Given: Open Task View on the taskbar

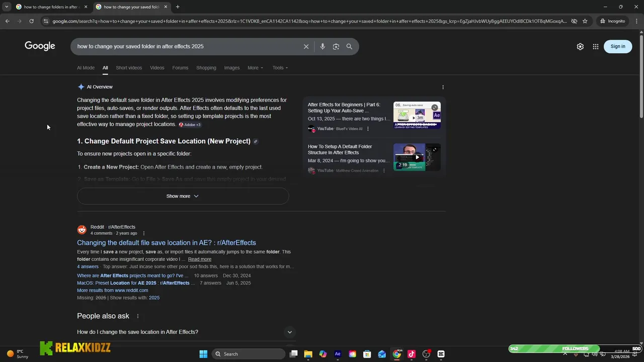Looking at the screenshot, I should click(294, 354).
